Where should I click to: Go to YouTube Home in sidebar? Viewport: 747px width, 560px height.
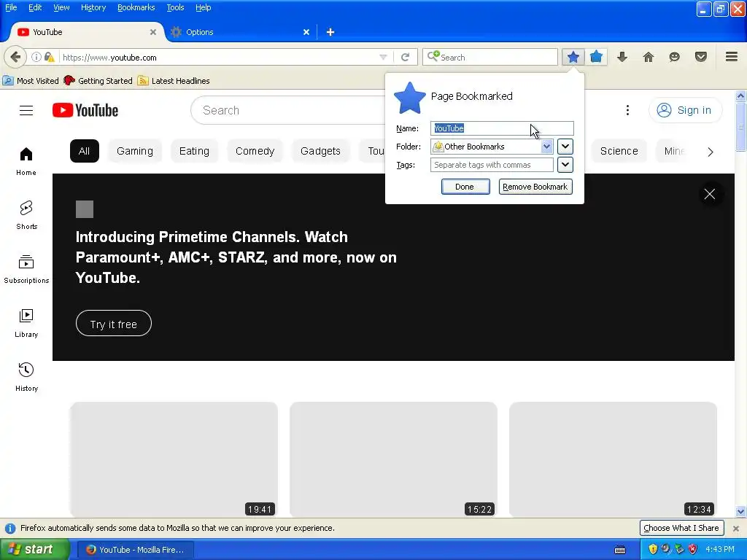point(26,161)
